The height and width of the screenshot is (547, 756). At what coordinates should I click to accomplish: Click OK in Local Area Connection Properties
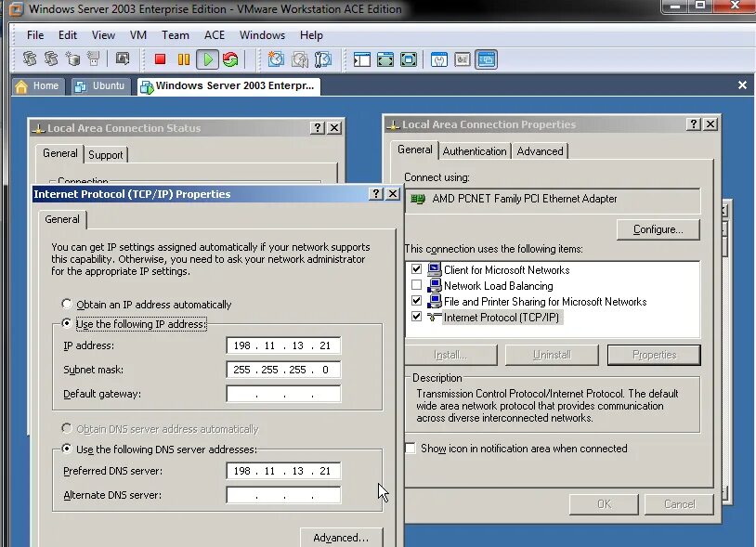[x=604, y=504]
